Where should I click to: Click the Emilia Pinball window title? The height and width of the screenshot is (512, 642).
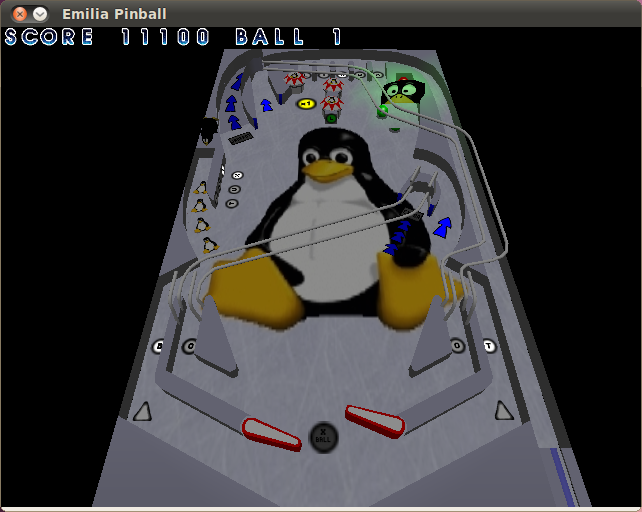pos(114,14)
